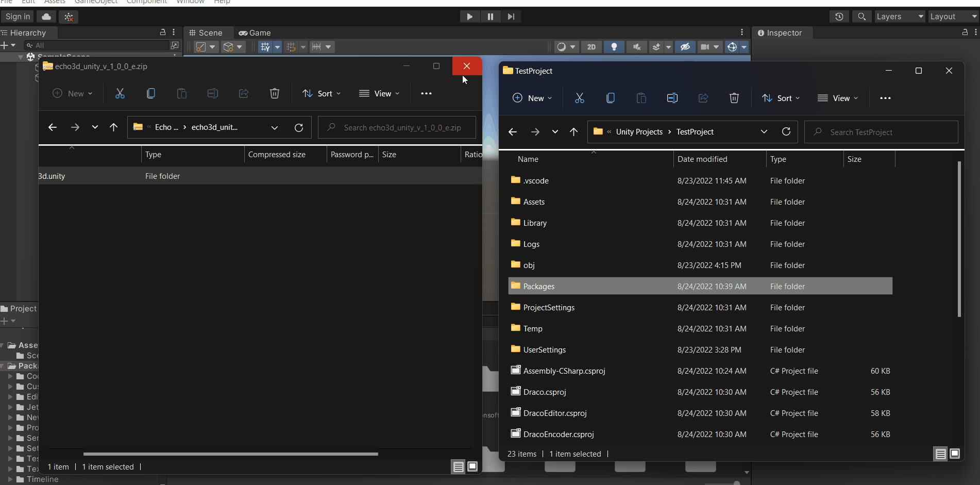
Task: Open the Sort dropdown in TestProject window
Action: click(x=781, y=98)
